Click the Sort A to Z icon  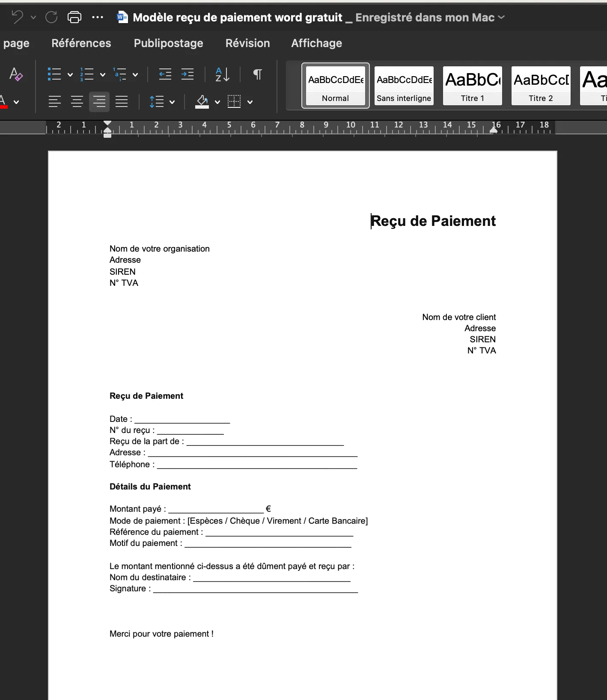[222, 74]
